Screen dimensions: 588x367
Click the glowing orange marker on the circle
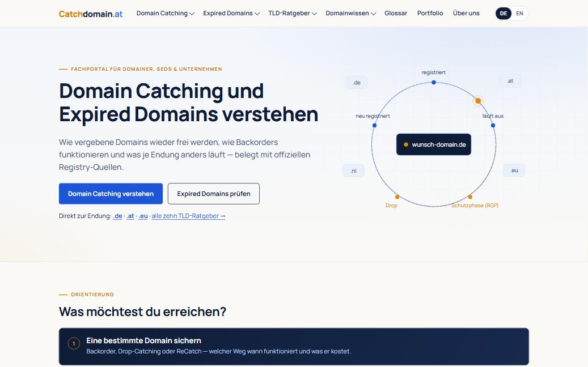pos(478,101)
